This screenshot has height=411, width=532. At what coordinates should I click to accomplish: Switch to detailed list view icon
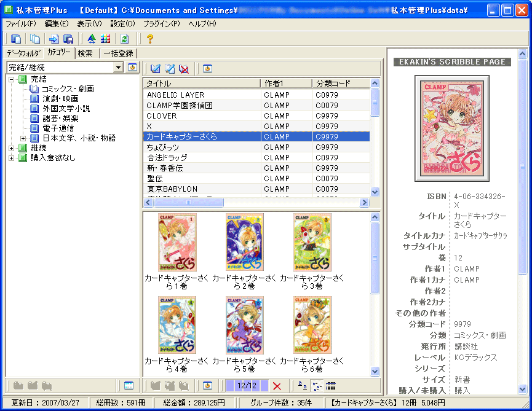click(x=330, y=386)
